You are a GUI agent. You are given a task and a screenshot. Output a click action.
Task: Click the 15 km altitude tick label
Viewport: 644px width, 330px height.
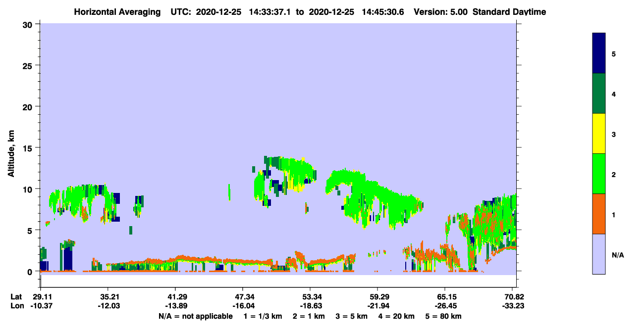pyautogui.click(x=29, y=148)
